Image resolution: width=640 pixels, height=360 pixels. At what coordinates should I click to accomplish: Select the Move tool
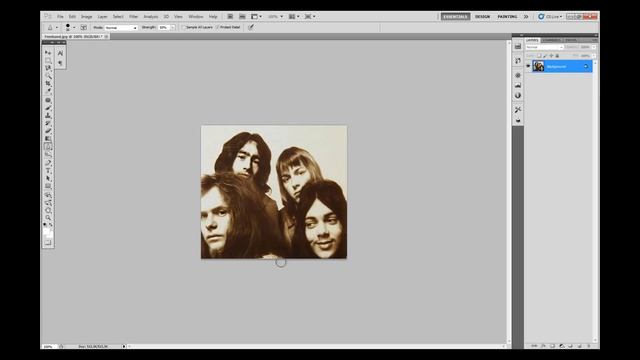click(48, 53)
